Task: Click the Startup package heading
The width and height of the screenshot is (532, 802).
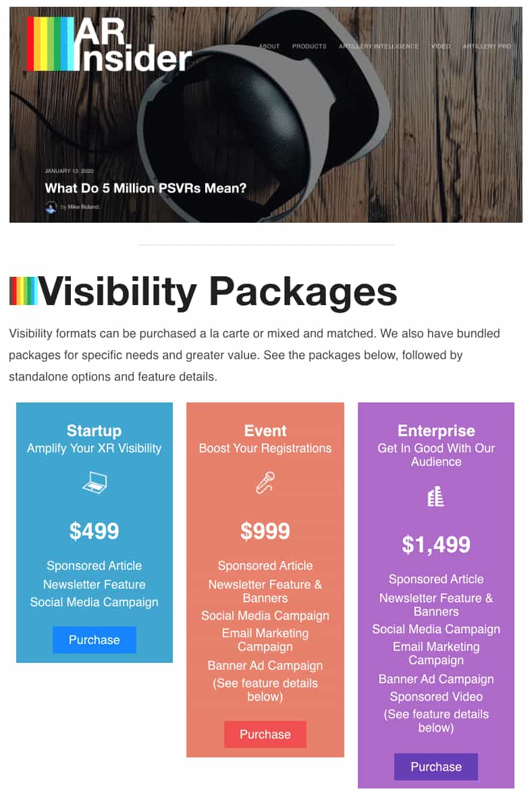Action: tap(95, 431)
